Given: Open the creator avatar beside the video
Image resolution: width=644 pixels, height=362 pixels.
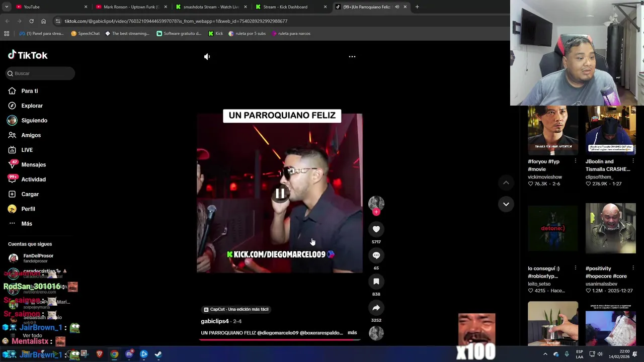Looking at the screenshot, I should [376, 203].
